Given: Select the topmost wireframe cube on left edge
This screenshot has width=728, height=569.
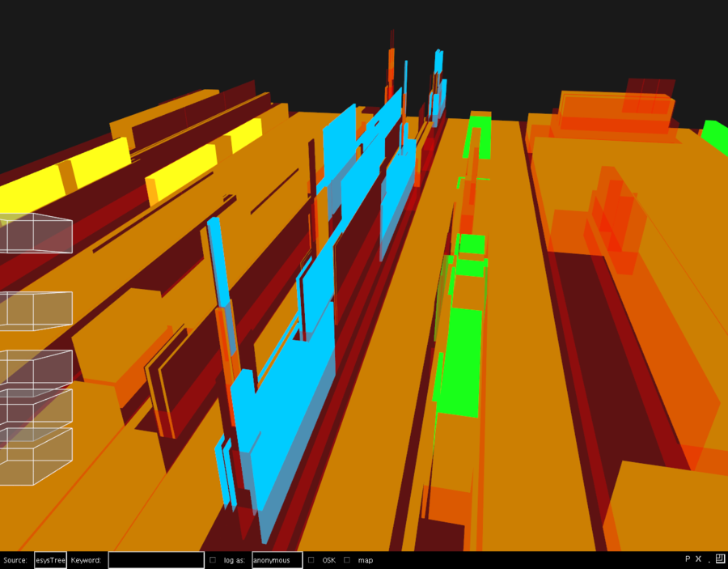Looking at the screenshot, I should [x=36, y=233].
